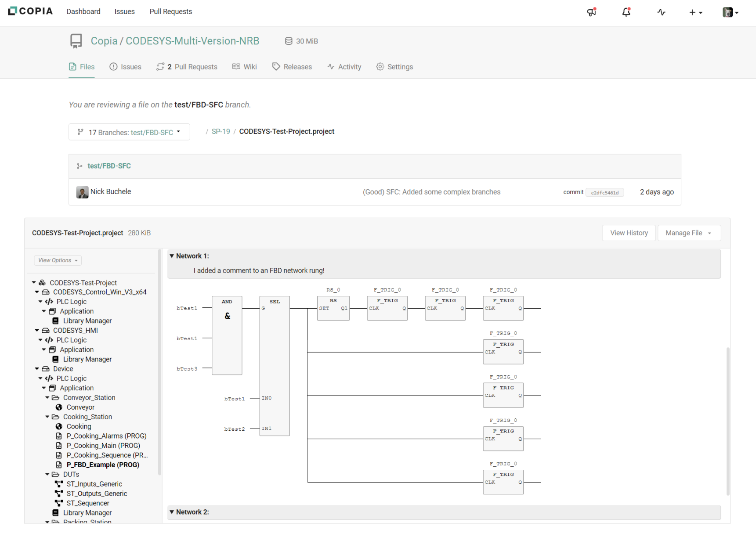
Task: Expand the Network 2 section
Action: pos(172,512)
